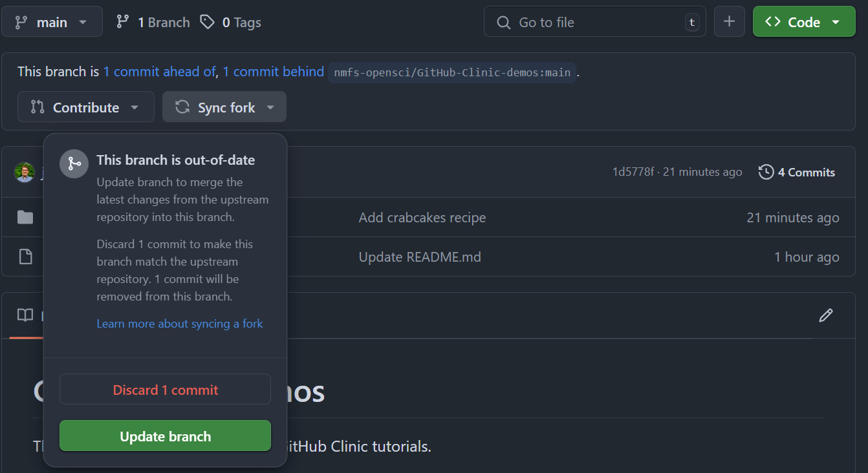Viewport: 868px width, 473px height.
Task: Click the folder icon in the file list
Action: [25, 217]
